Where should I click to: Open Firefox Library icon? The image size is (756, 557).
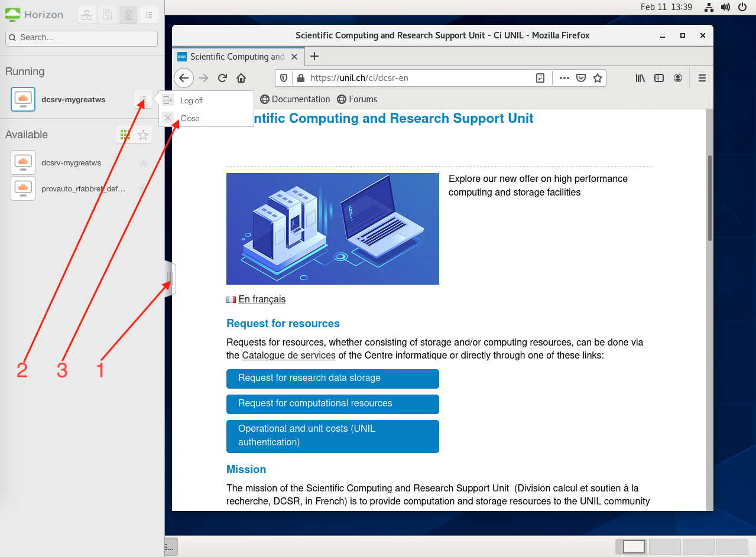tap(640, 78)
